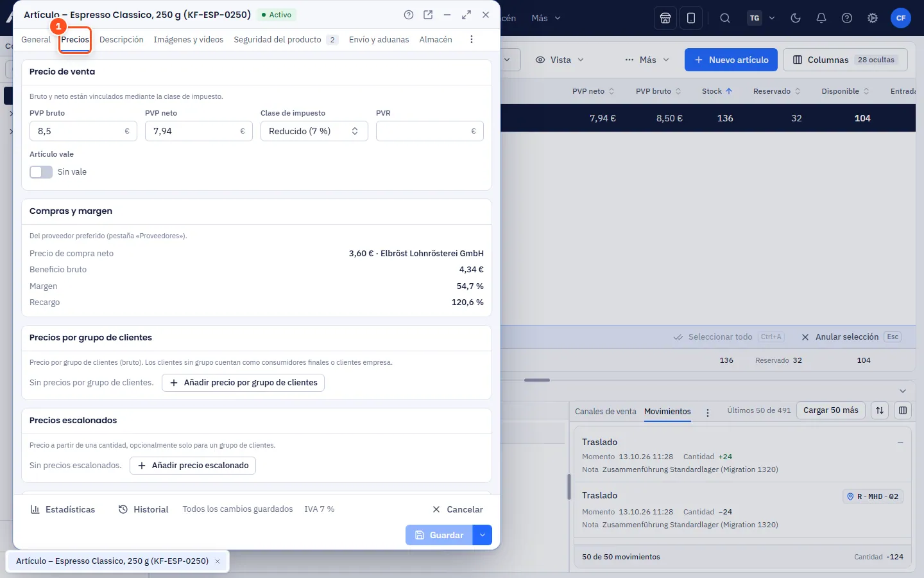924x578 pixels.
Task: Click Columnas button showing 28 ocultas
Action: tap(845, 60)
